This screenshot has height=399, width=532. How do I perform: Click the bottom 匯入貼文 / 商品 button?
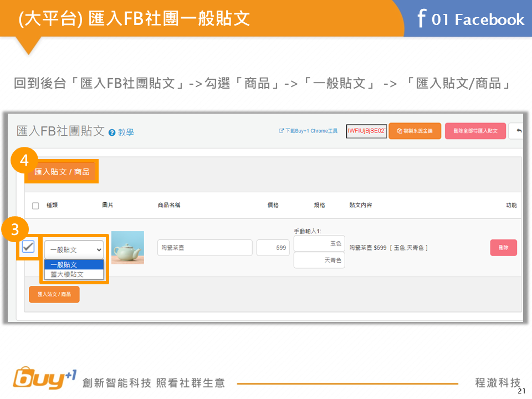pos(54,294)
